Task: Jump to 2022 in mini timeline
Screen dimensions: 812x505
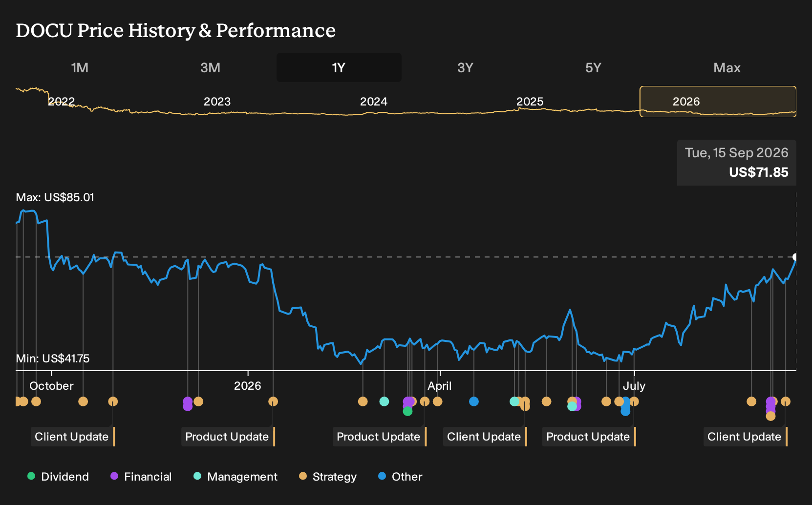Action: click(x=62, y=102)
